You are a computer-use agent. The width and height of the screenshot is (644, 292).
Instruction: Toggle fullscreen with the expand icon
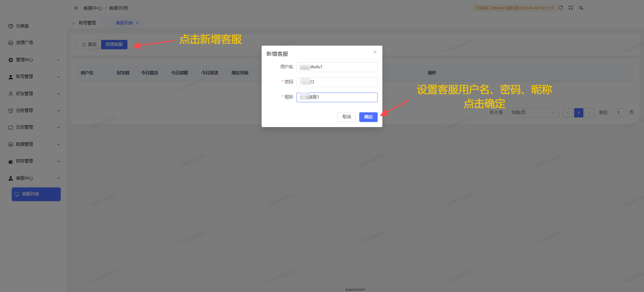(571, 8)
